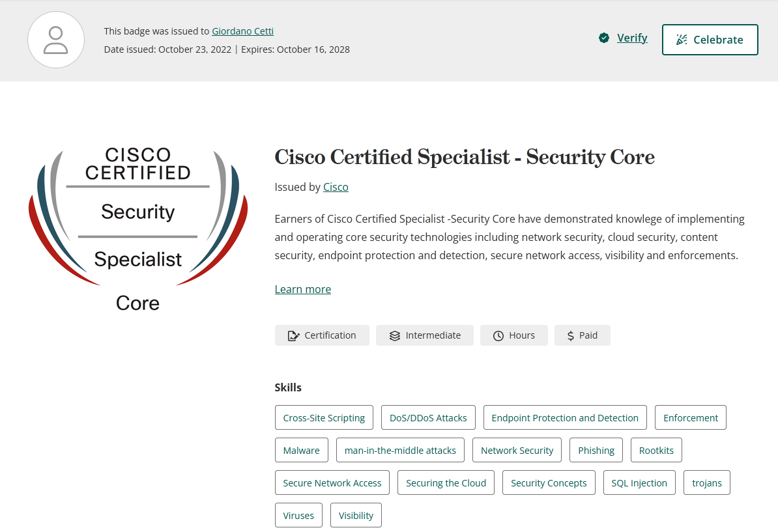Click the Verify link
Screen dimensions: 778x532
coord(632,38)
